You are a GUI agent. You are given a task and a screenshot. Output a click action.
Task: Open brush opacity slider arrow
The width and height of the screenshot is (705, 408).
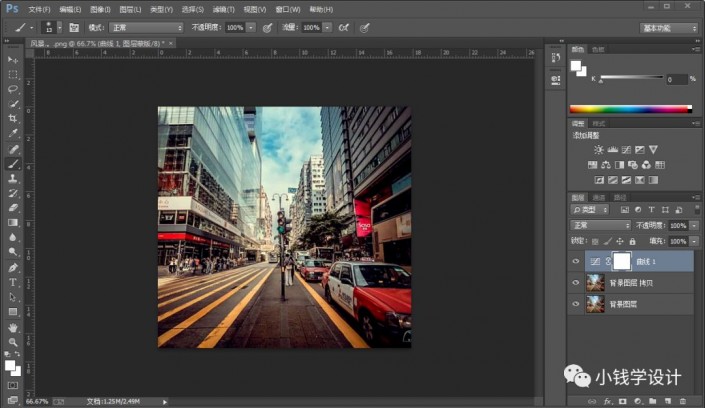click(x=251, y=28)
